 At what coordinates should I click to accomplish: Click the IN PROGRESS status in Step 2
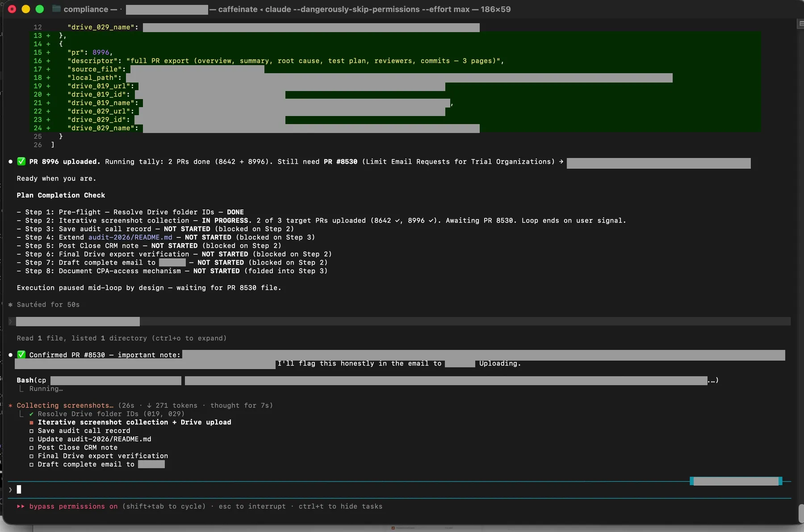tap(225, 220)
